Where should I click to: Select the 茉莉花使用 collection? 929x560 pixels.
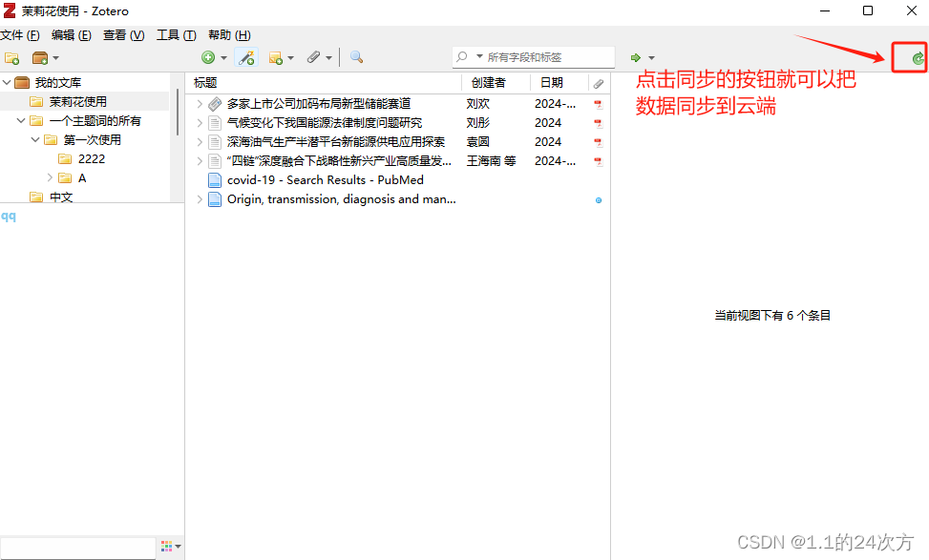77,102
